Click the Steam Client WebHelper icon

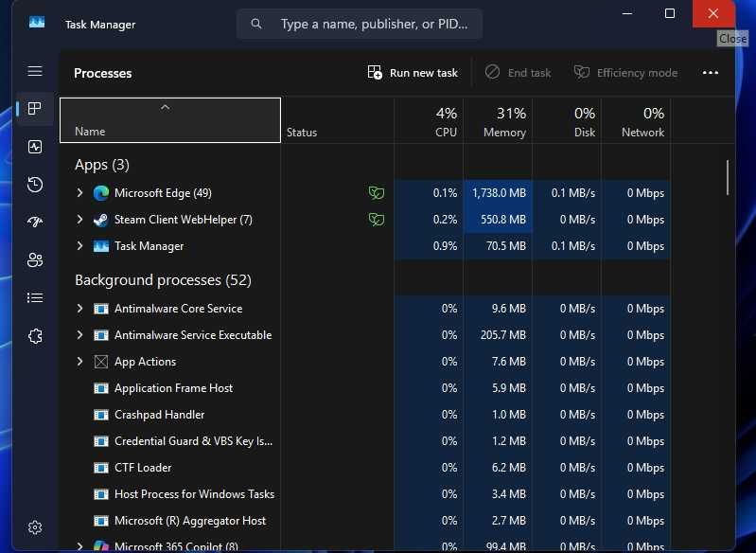(100, 220)
